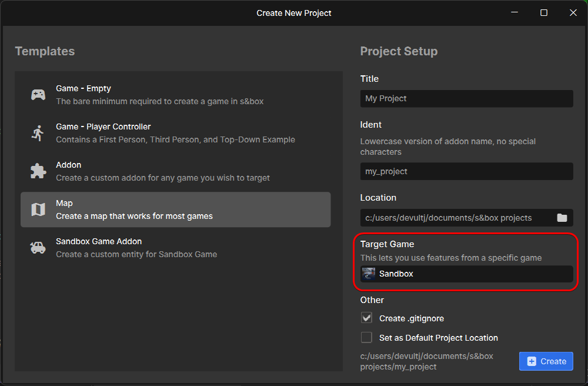
Task: Click the Ident field my_project
Action: point(466,171)
